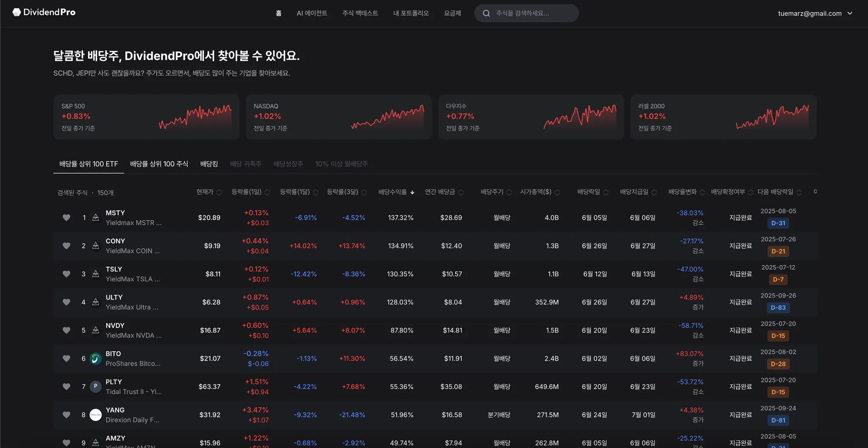Open the 러셀 2000 index card
Screen dimensions: 868x448
(723, 117)
